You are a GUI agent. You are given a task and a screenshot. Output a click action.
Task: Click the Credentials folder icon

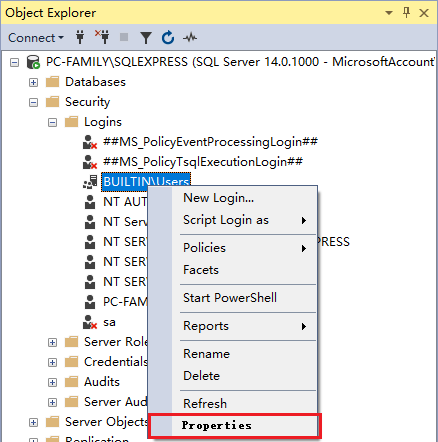71,362
